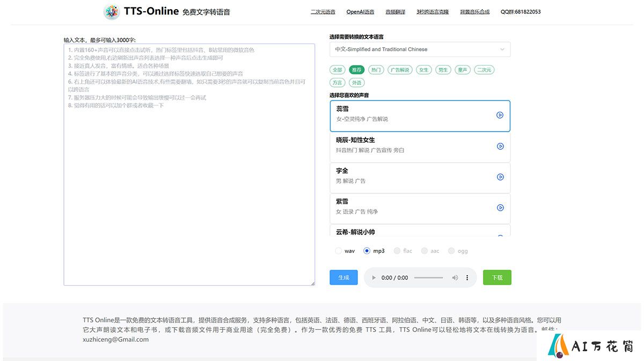This screenshot has width=644, height=361.
Task: Select the 宇全 voice card
Action: click(x=420, y=177)
